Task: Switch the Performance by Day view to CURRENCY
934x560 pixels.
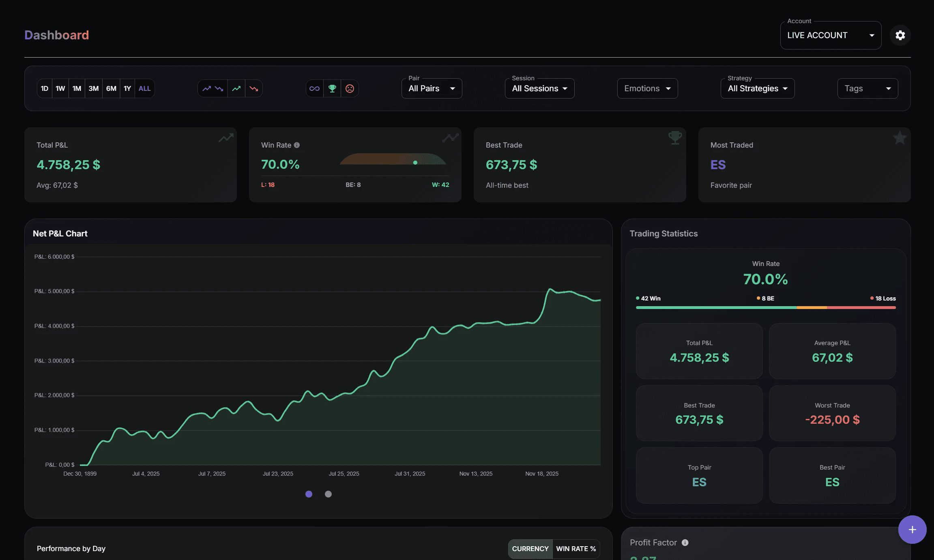Action: pyautogui.click(x=530, y=549)
